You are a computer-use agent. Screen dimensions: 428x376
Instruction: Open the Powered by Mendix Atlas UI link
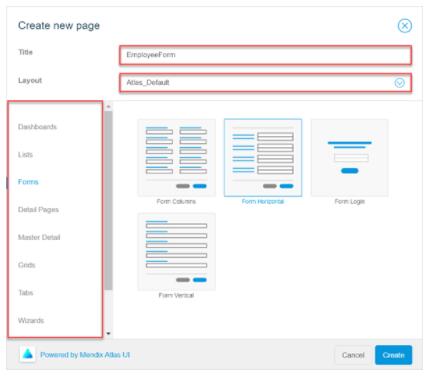point(85,355)
